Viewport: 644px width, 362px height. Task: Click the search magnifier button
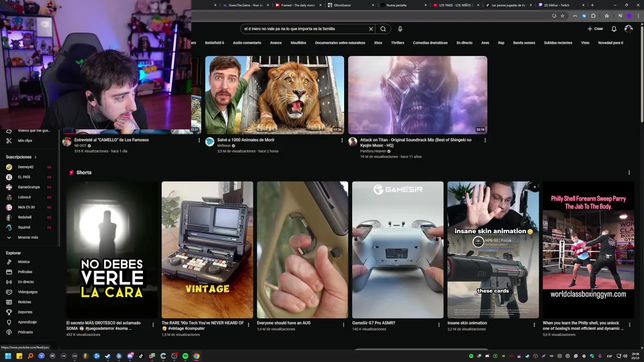[x=383, y=29]
